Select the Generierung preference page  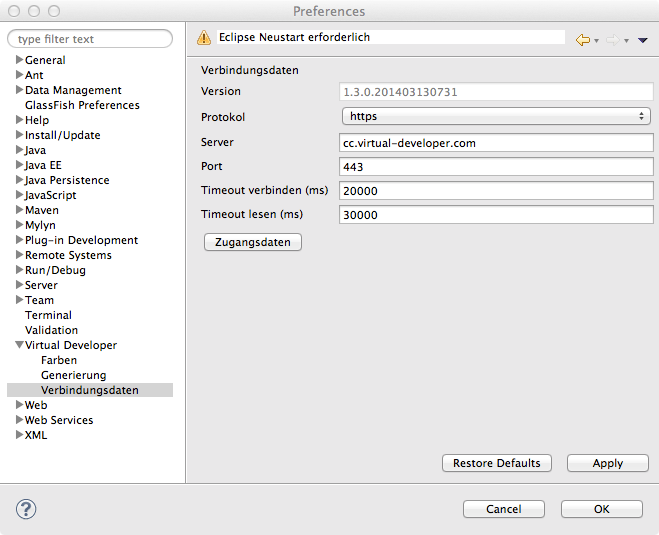point(73,375)
